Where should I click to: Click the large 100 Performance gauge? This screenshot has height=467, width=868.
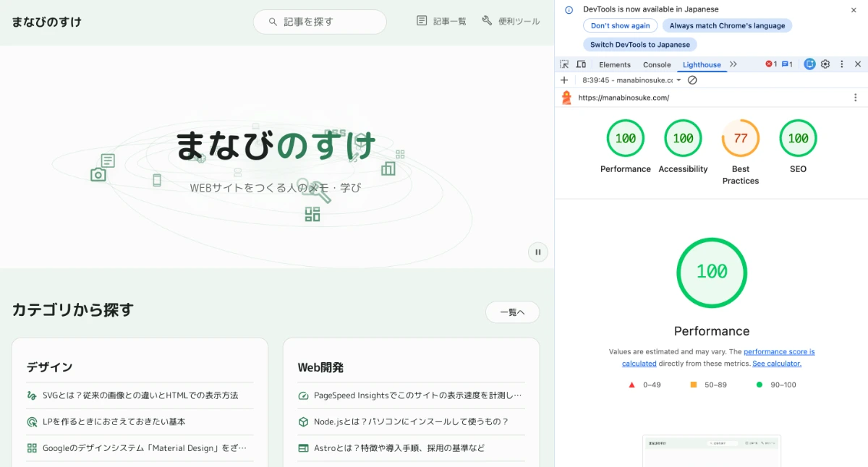point(712,273)
